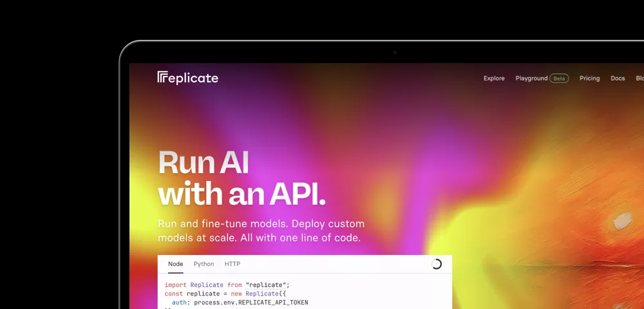Click the Replicate logo
This screenshot has height=309, width=644.
[187, 77]
